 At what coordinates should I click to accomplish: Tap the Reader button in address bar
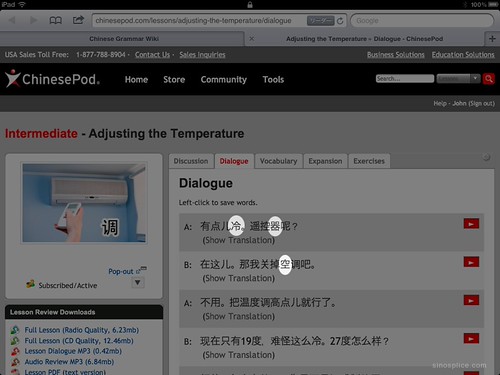pyautogui.click(x=320, y=21)
